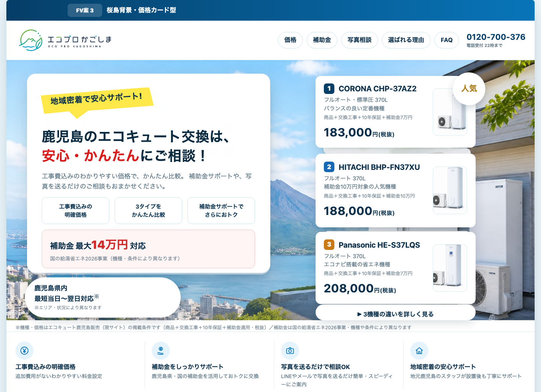Click the 208,000円 price
Screen dimensions: 541x392
(x=360, y=289)
